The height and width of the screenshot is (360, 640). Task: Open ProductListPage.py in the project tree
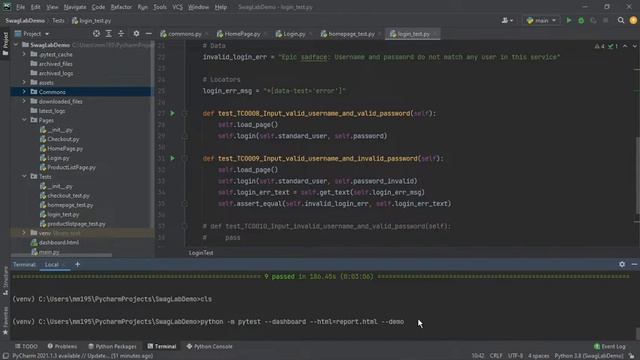point(71,167)
